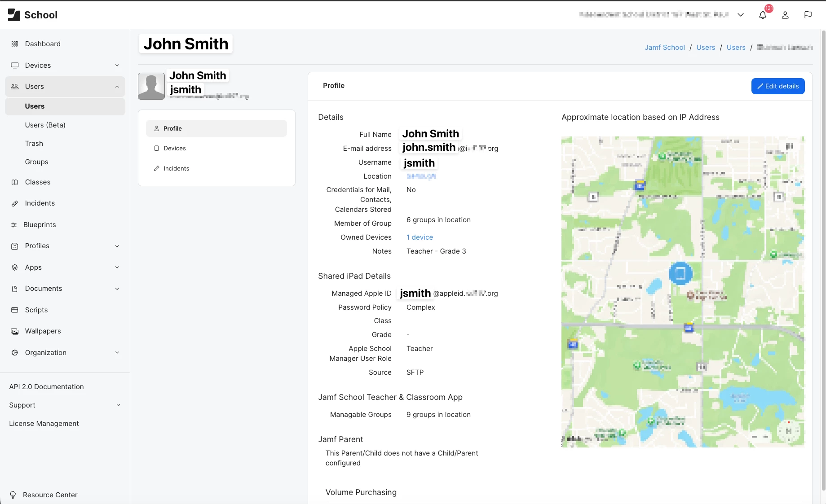
Task: Click the flag icon in header
Action: pos(808,15)
